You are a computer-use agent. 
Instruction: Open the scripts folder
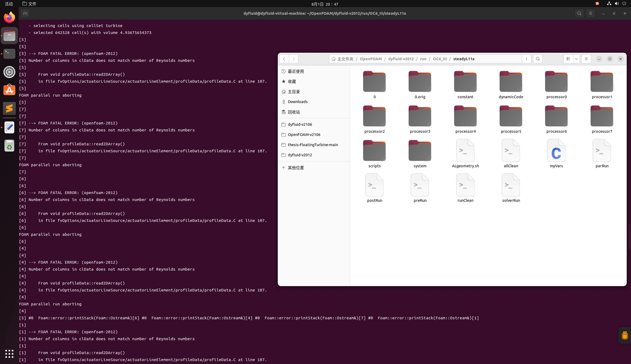click(x=374, y=154)
